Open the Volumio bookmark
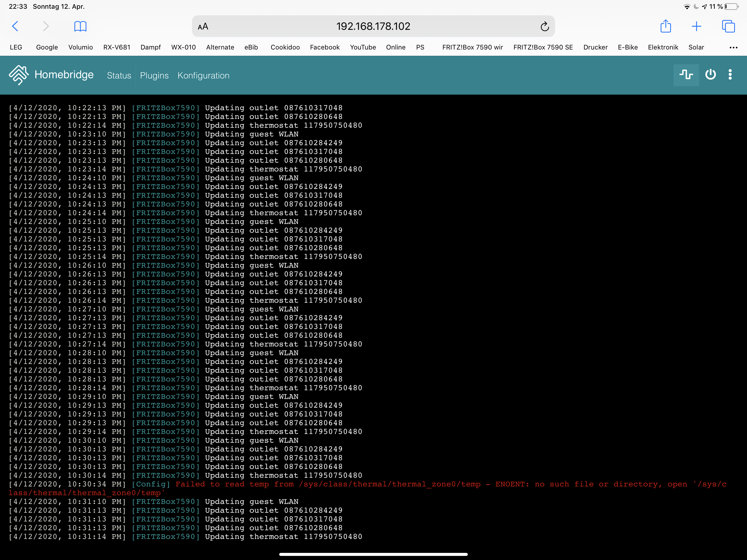The width and height of the screenshot is (747, 560). point(80,47)
